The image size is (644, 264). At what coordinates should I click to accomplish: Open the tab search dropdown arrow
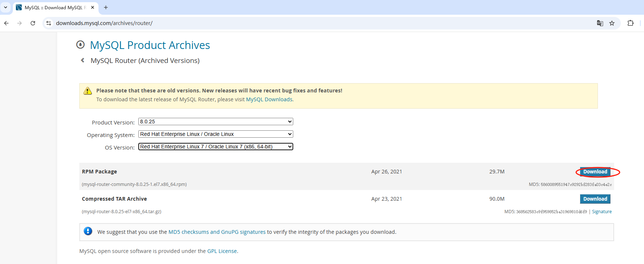pos(6,7)
